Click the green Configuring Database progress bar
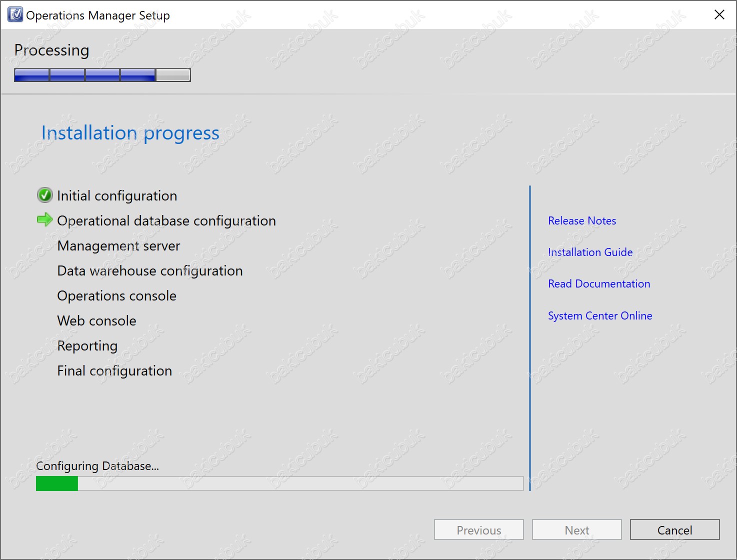Screen dimensions: 737x560 click(280, 483)
